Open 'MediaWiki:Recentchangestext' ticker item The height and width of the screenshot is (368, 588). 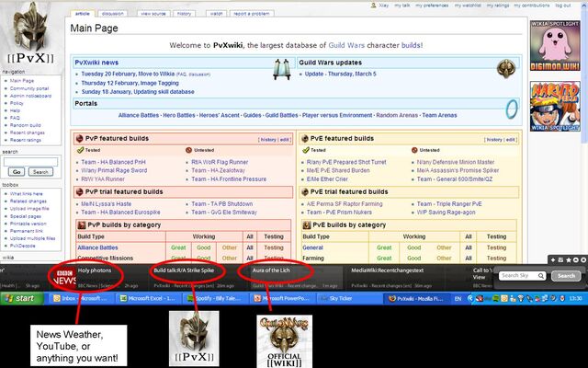tap(388, 270)
